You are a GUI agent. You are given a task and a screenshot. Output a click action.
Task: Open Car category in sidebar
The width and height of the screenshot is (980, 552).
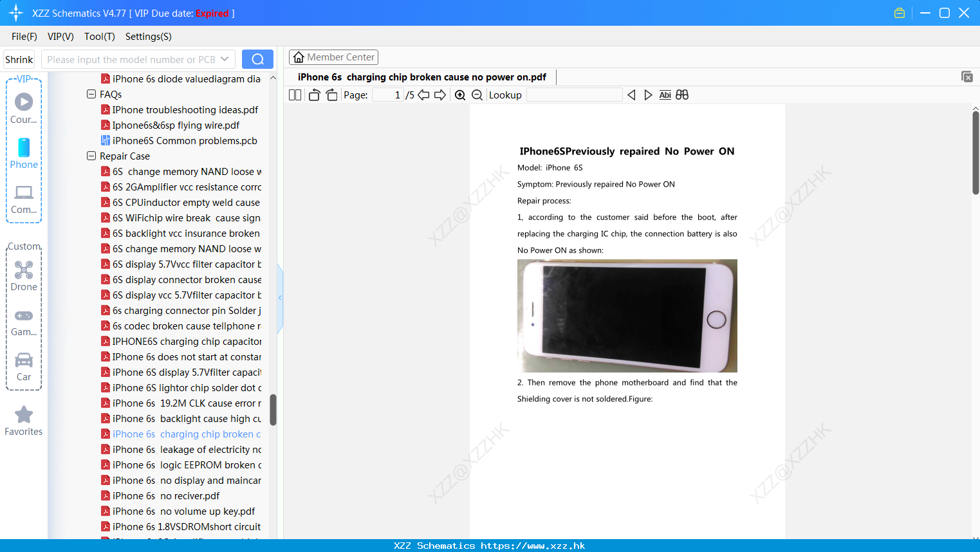(24, 367)
